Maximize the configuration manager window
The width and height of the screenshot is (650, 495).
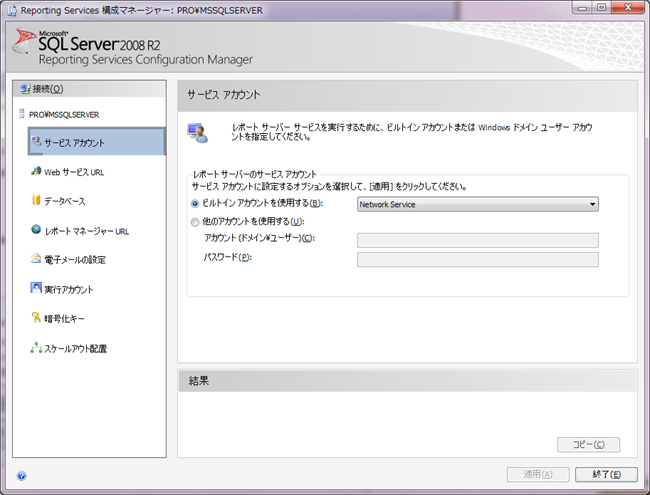click(x=601, y=7)
